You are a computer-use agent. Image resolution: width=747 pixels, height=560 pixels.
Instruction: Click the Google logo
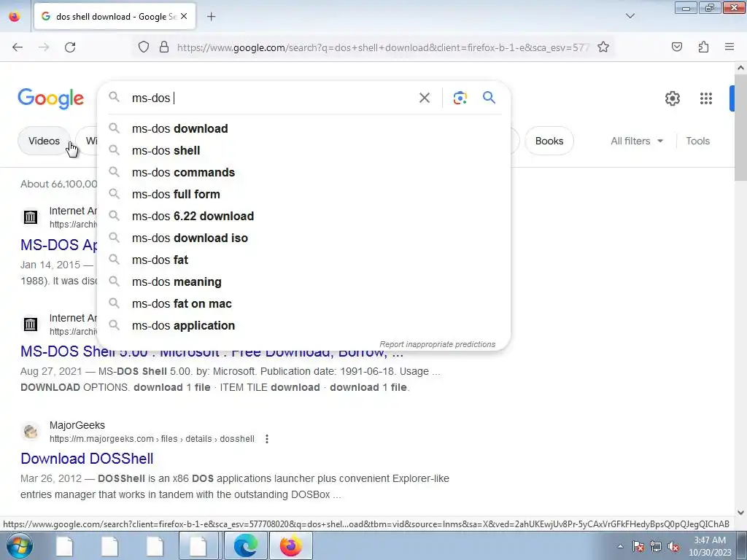pos(51,98)
